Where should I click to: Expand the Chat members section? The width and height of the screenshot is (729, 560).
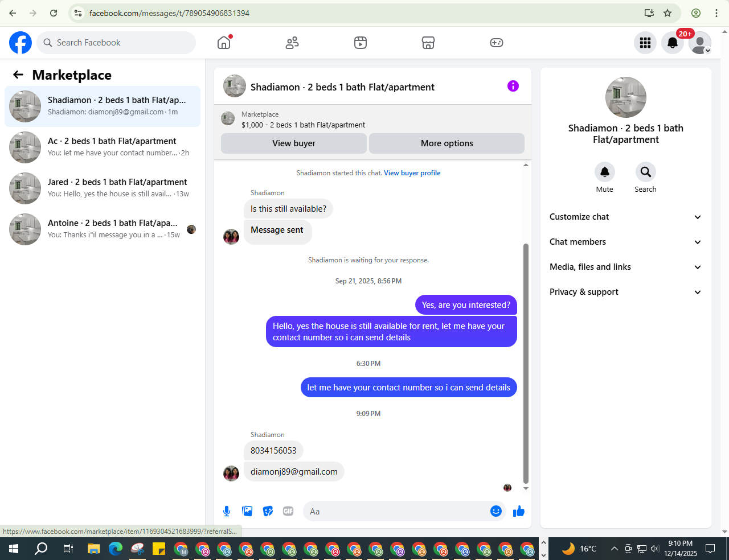(x=626, y=242)
